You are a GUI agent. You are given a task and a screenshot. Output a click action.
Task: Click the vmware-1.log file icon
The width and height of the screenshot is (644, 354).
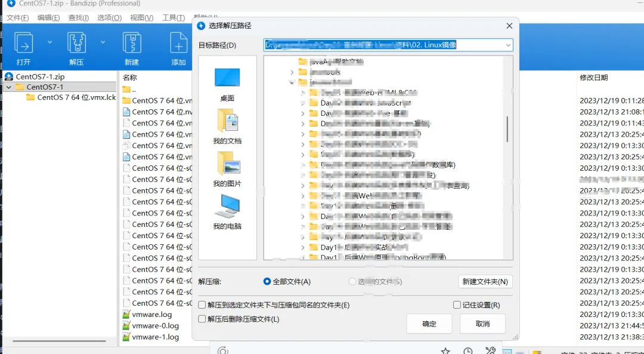tap(126, 337)
